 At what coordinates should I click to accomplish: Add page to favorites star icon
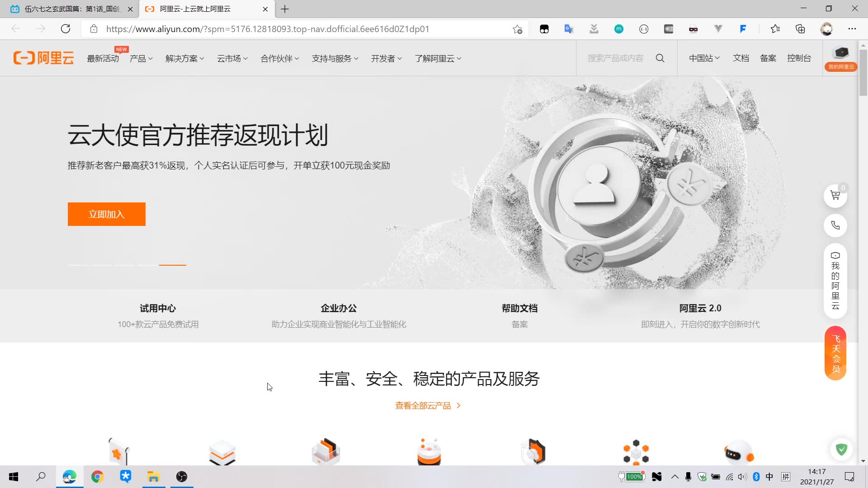click(x=517, y=29)
